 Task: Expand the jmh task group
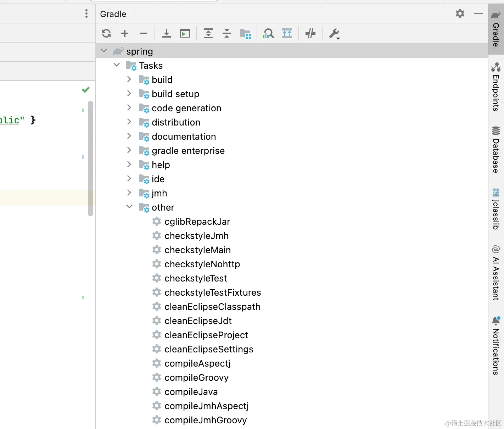[129, 193]
